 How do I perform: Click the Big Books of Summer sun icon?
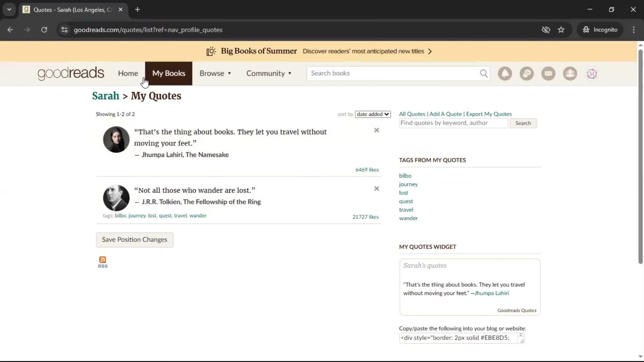click(211, 51)
